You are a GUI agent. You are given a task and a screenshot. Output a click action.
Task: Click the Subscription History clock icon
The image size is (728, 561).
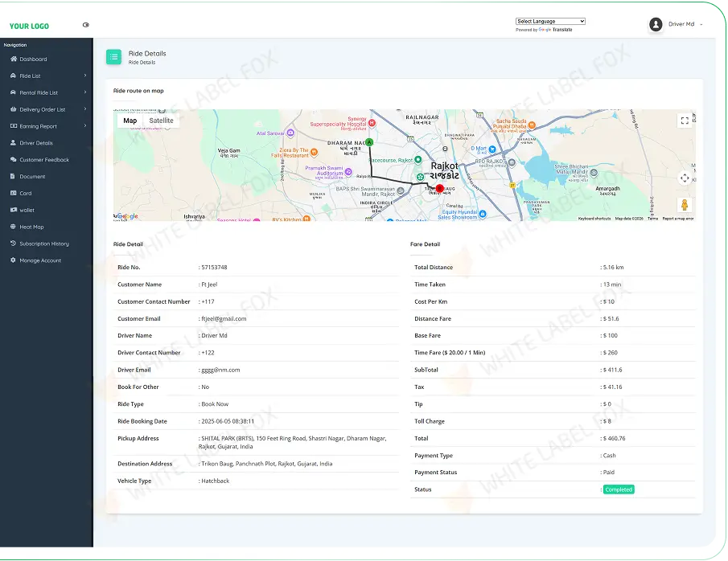(14, 244)
